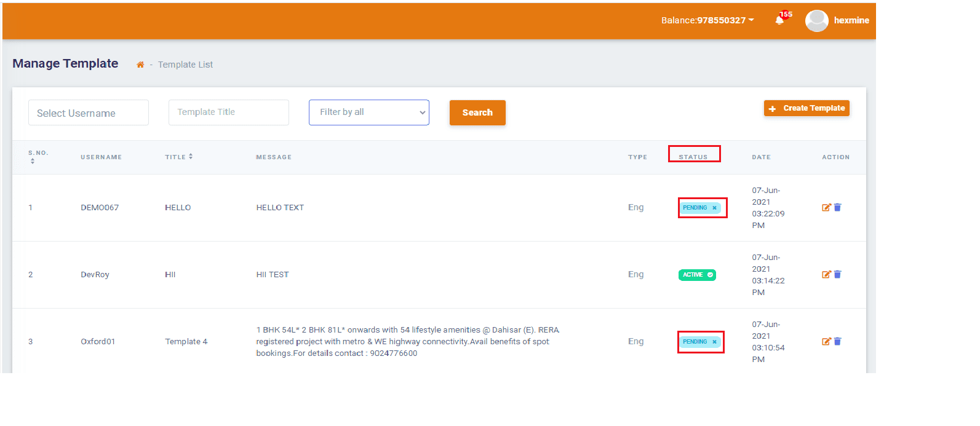Sort table by S.NO. column
The height and width of the screenshot is (426, 980).
[x=33, y=161]
